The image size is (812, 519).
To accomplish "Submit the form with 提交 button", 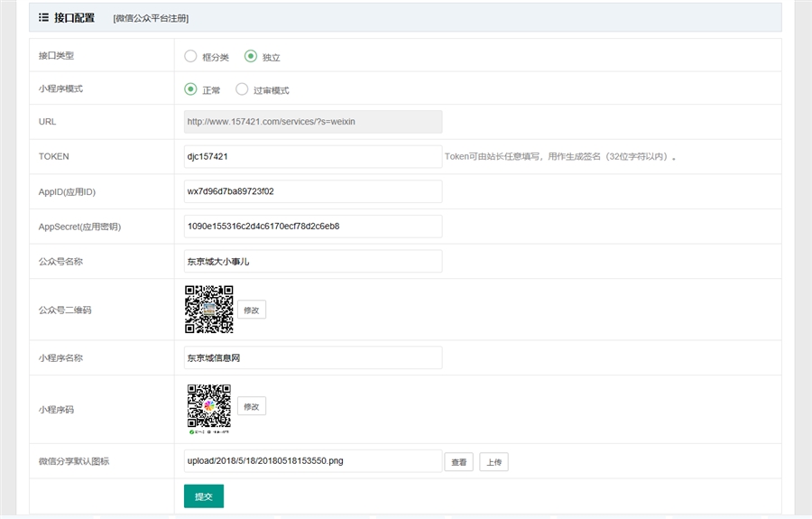I will 203,496.
